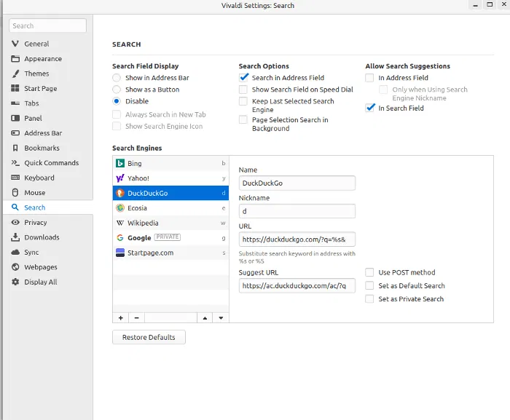
Task: Click the Tabs icon in sidebar
Action: [x=15, y=103]
